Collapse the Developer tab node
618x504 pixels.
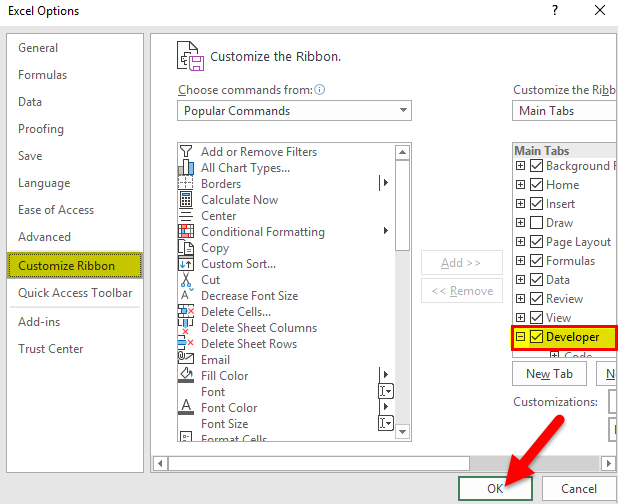520,337
